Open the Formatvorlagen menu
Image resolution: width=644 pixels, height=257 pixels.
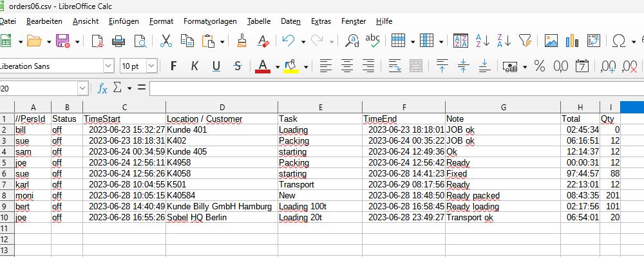(x=210, y=21)
